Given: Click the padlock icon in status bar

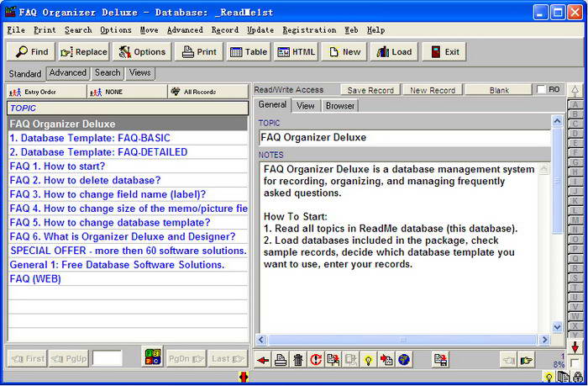Looking at the screenshot, I should click(578, 377).
